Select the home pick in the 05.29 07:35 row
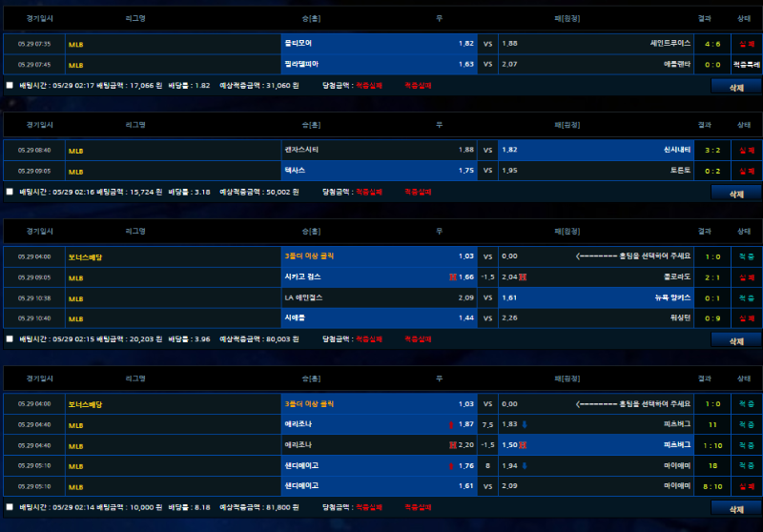Viewport: 763px width, 532px height. pyautogui.click(x=379, y=43)
